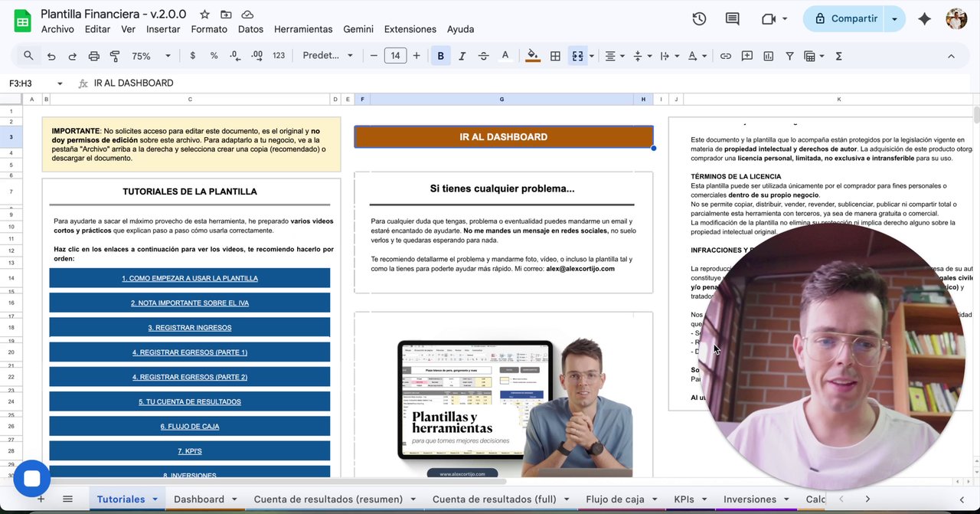The width and height of the screenshot is (980, 514).
Task: Open the Datos menu
Action: coord(250,29)
